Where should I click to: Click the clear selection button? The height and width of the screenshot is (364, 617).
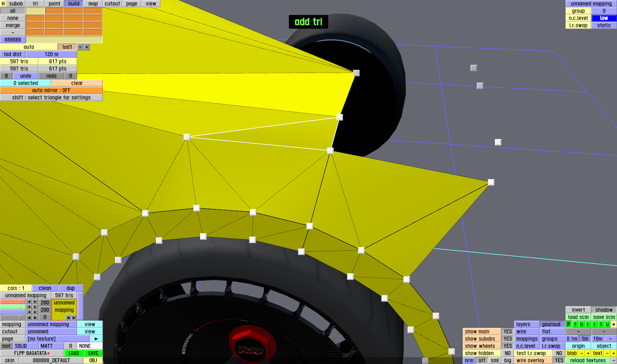(77, 83)
